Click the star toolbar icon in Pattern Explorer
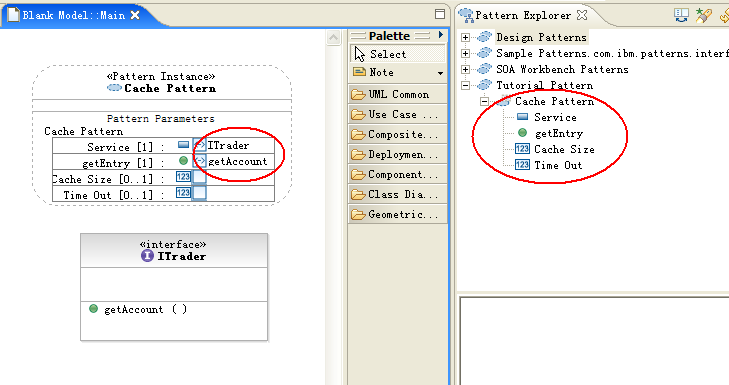Viewport: 729px width, 385px height. pos(703,15)
